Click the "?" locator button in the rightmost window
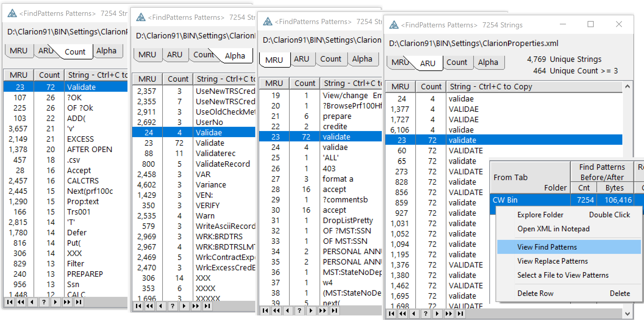The height and width of the screenshot is (320, 644). 425,313
